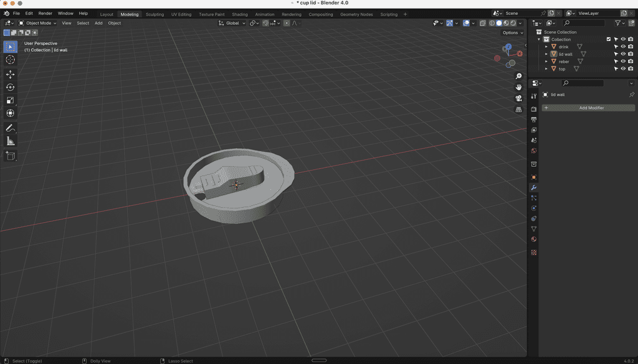
Task: Open the Global transform orientation dropdown
Action: coord(232,23)
